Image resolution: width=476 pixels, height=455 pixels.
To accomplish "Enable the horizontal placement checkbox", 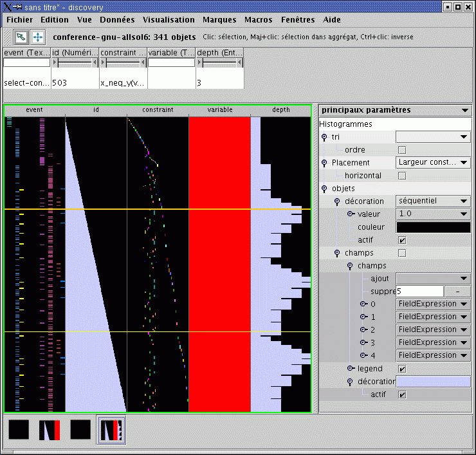I will [x=402, y=176].
